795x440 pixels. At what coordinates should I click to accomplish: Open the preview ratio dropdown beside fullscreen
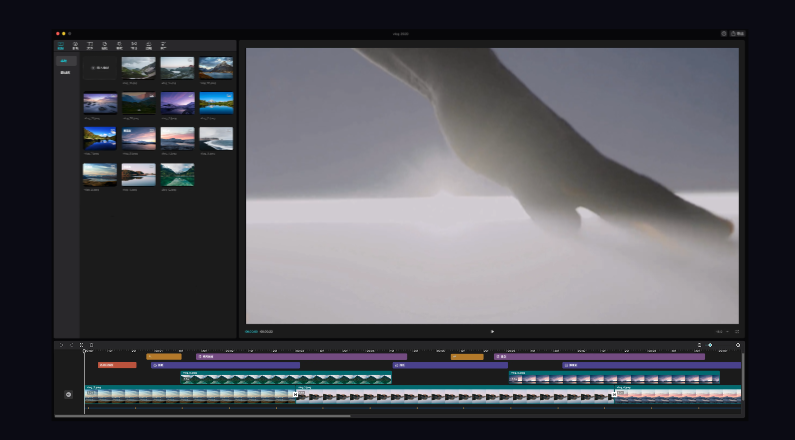pyautogui.click(x=720, y=331)
